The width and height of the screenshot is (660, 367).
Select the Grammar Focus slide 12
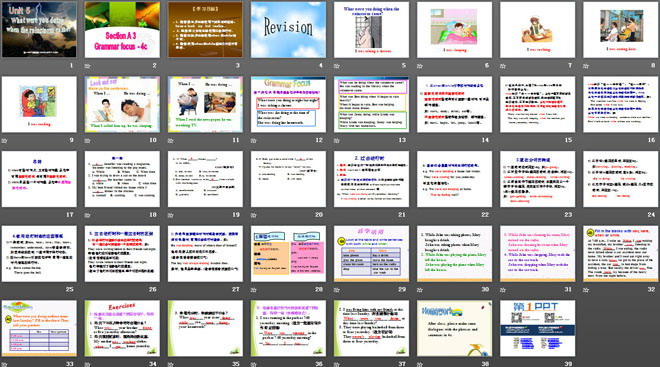point(288,104)
